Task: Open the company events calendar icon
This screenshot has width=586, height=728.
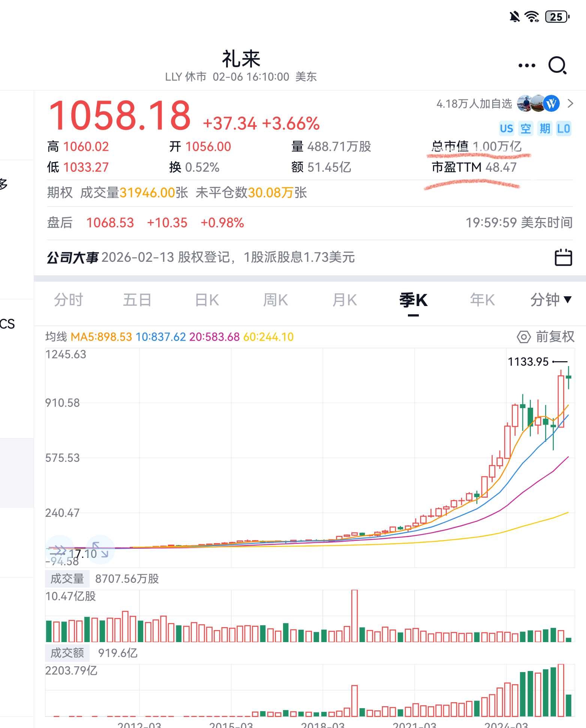Action: point(563,257)
